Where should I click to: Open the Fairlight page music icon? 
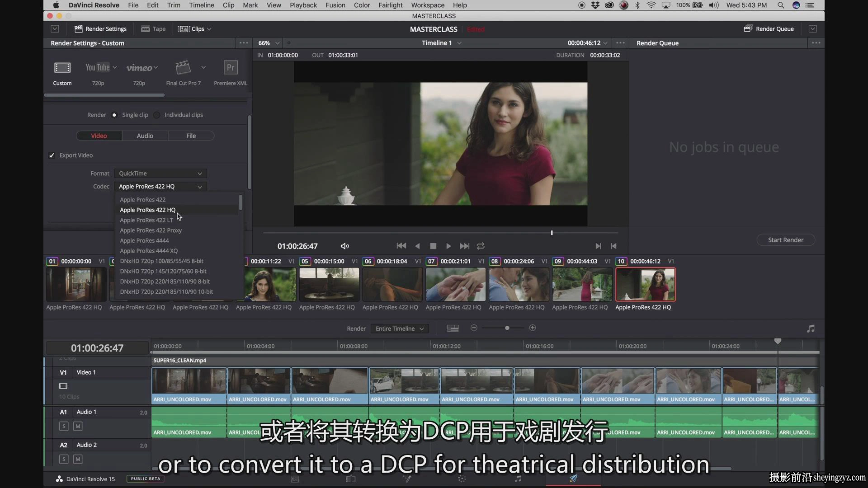[518, 479]
